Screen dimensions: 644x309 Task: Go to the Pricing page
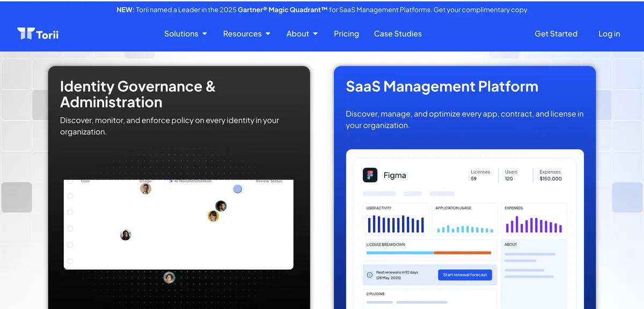click(346, 34)
